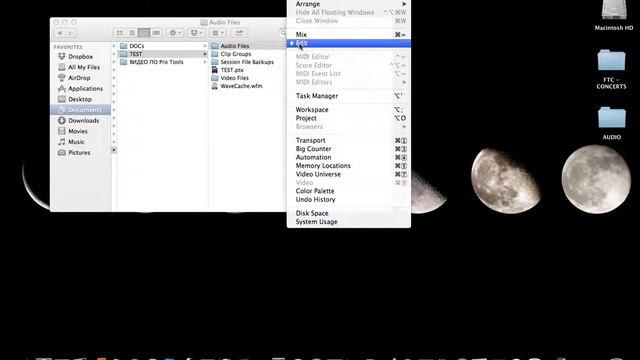Open Undo History from the menu
640x360 pixels.
349,200
